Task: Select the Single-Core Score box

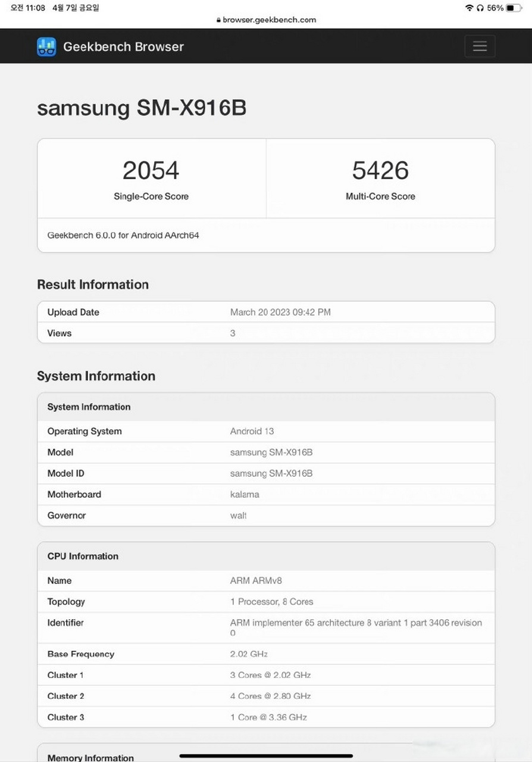Action: tap(151, 177)
